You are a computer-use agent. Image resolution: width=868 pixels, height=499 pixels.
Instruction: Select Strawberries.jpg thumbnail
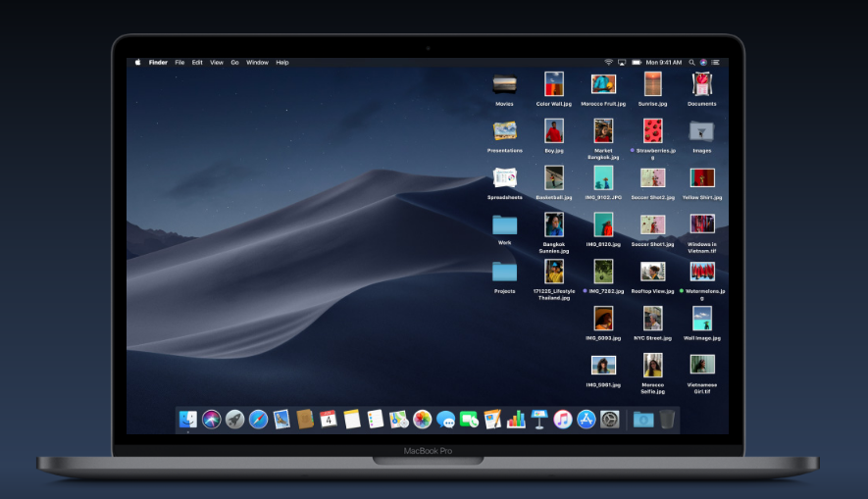coord(652,131)
